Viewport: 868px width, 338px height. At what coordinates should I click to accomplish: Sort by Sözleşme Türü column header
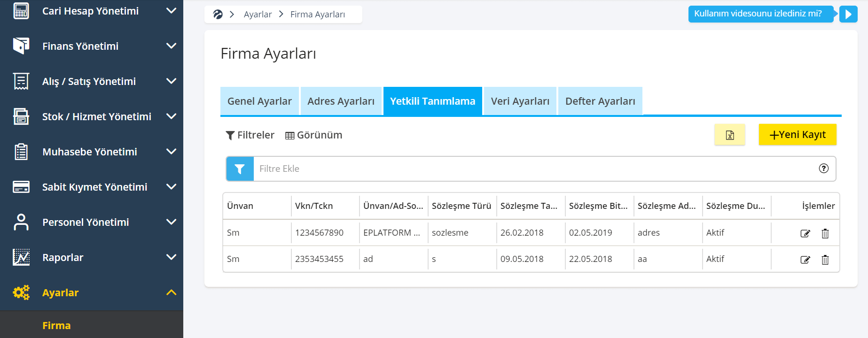461,206
